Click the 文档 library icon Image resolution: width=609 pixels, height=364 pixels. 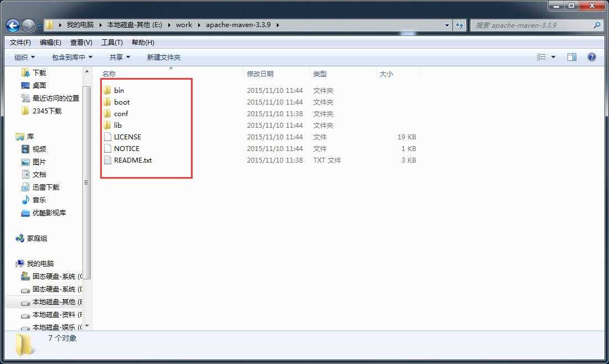pyautogui.click(x=25, y=174)
